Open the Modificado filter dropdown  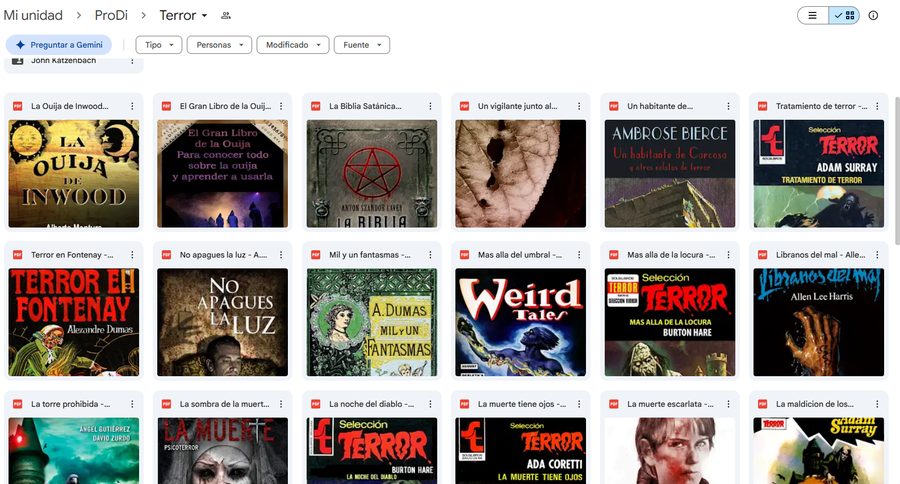[x=293, y=45]
